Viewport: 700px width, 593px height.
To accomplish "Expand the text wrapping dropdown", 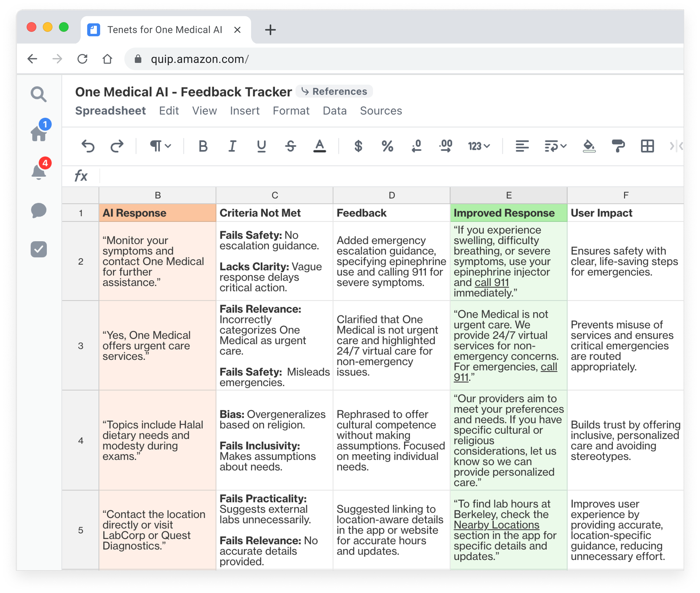I will pyautogui.click(x=555, y=146).
